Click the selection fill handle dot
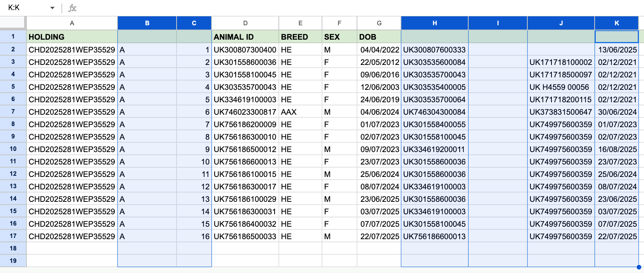Viewport: 644px width, 273px height. click(x=639, y=267)
